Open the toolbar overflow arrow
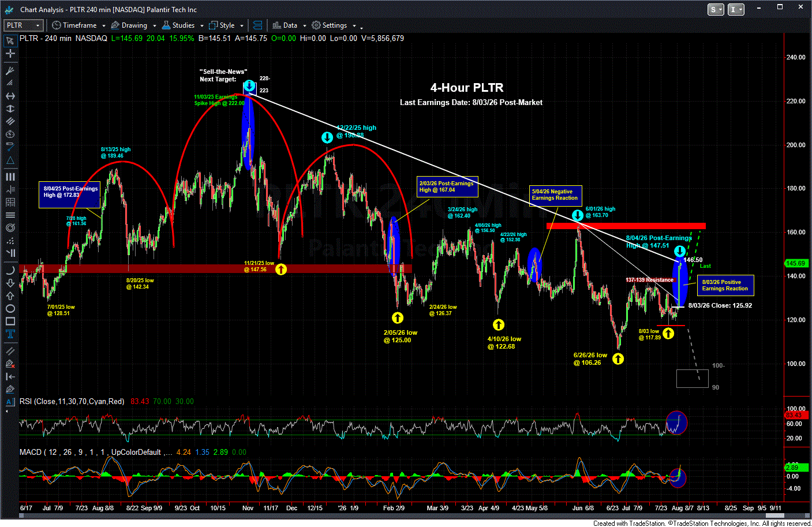Screen dimensions: 812x527 [x=362, y=27]
